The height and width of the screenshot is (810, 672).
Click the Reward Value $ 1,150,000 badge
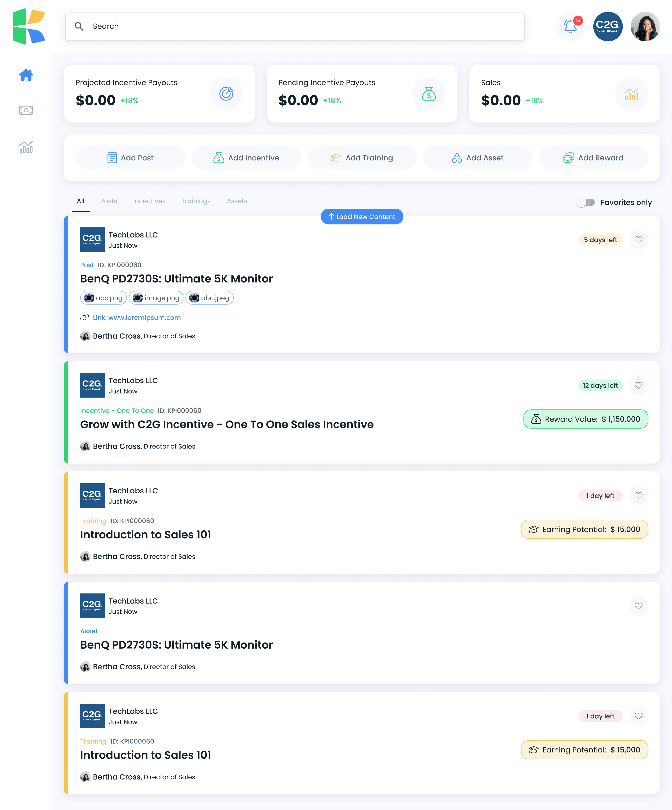(x=586, y=419)
